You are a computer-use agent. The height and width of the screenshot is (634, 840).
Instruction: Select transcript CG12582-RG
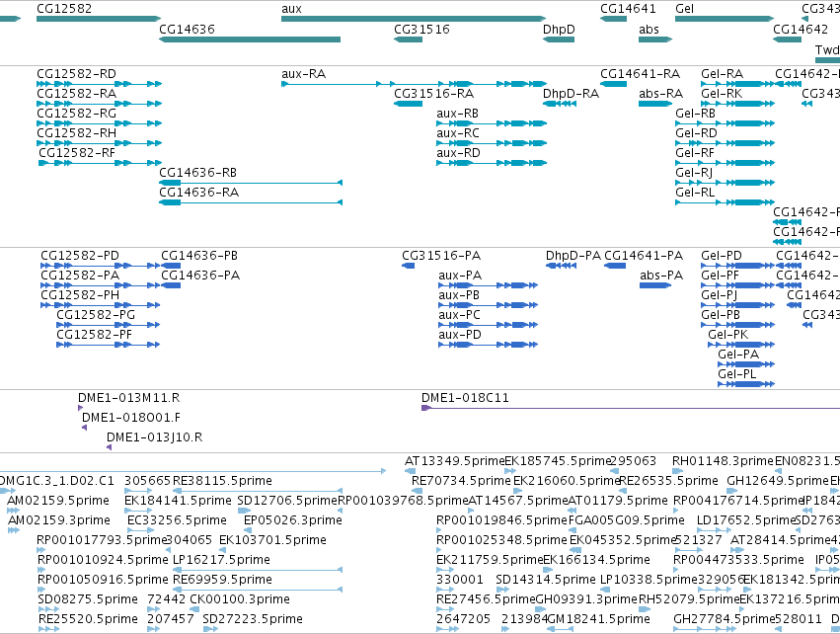99,123
